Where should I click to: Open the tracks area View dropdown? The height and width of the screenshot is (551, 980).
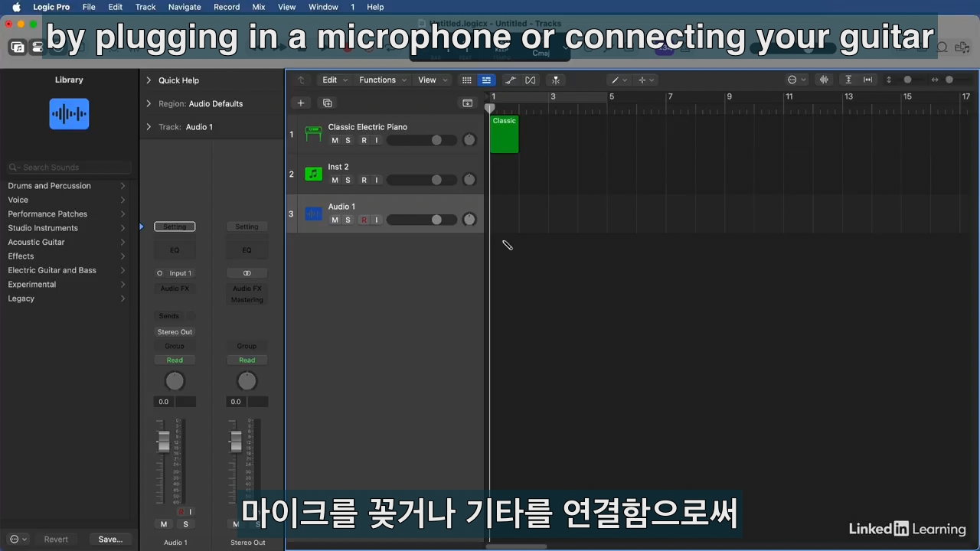coord(432,80)
